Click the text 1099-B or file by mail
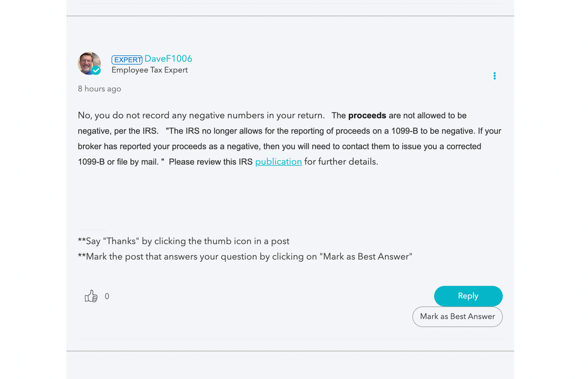Image resolution: width=588 pixels, height=379 pixels. coord(118,162)
